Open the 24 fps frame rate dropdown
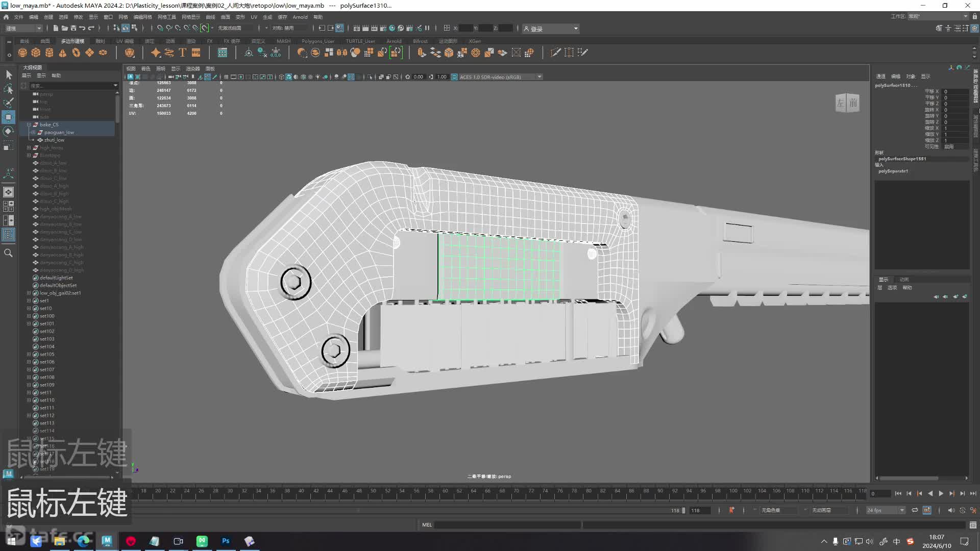 click(x=886, y=510)
